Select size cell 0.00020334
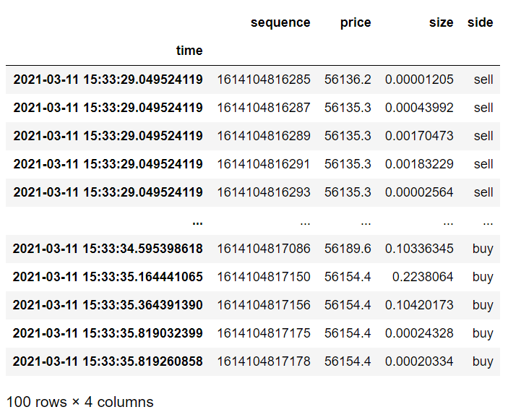This screenshot has width=508, height=420. pos(419,361)
